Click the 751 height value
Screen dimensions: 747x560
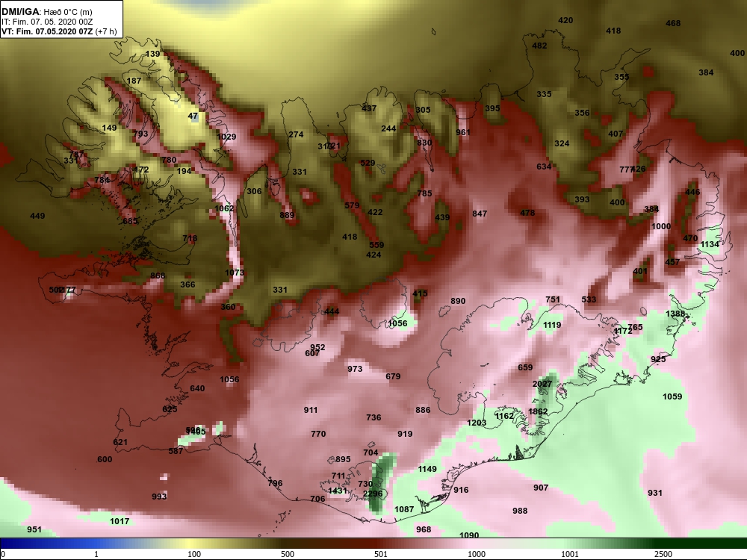click(553, 299)
